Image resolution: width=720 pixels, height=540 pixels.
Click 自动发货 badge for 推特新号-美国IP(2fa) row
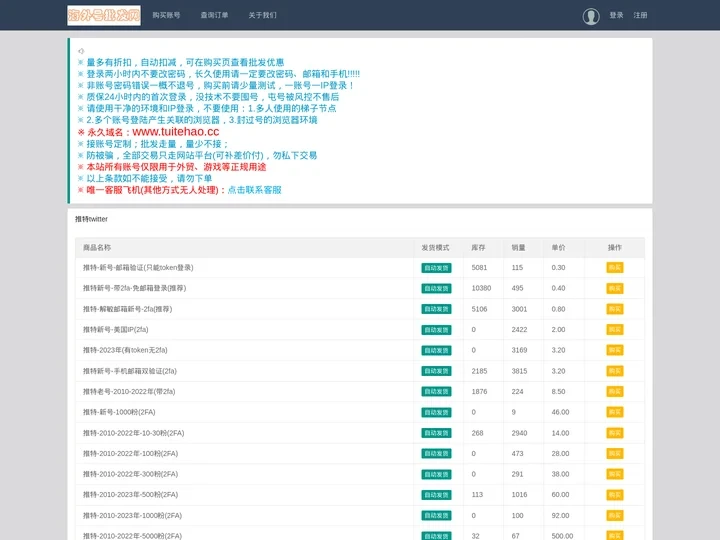tap(436, 330)
